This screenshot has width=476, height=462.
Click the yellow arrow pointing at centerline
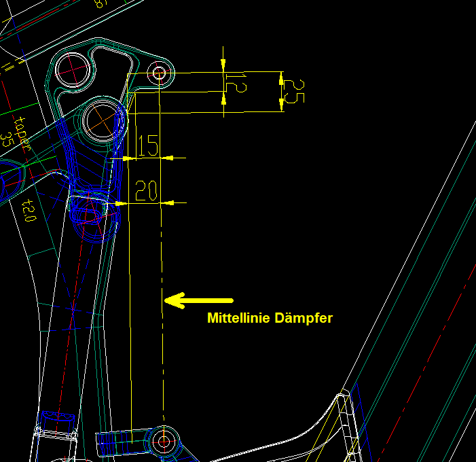point(200,300)
